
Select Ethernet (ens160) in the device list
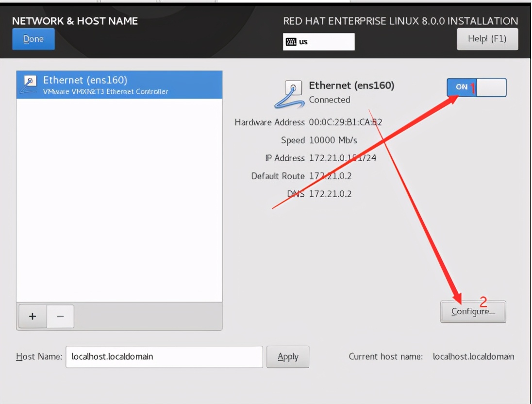tap(119, 85)
